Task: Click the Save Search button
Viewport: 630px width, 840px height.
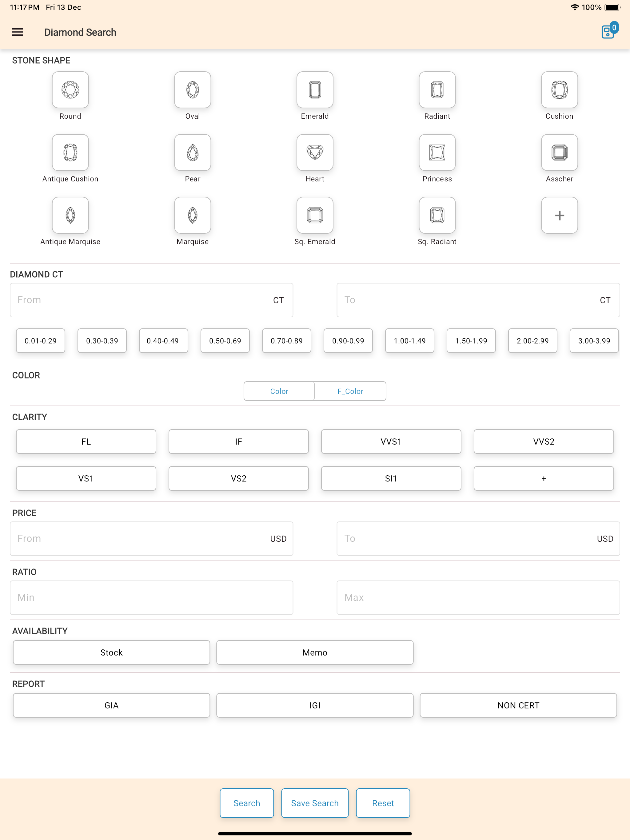Action: point(315,803)
